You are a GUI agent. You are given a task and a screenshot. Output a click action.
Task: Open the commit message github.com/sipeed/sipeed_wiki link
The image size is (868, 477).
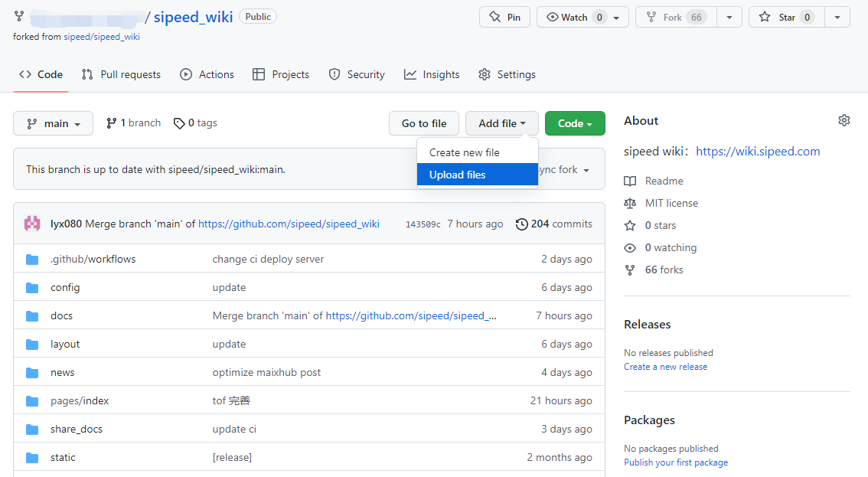pyautogui.click(x=289, y=224)
